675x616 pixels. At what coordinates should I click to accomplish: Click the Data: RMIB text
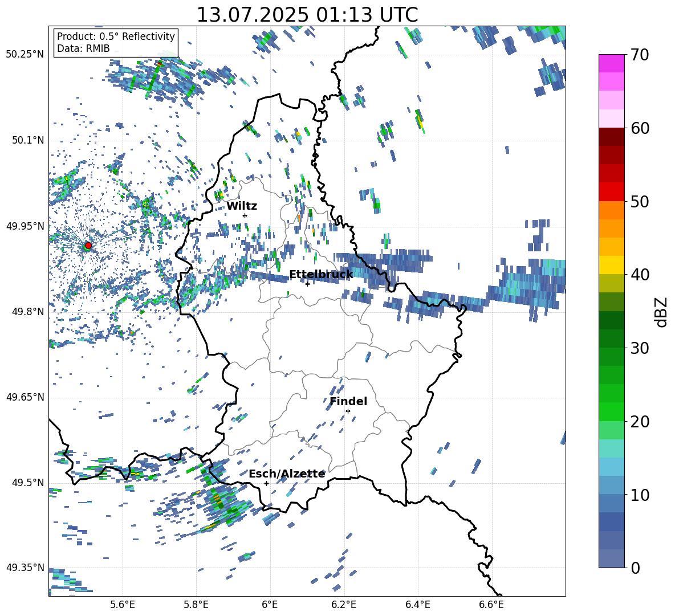pos(83,48)
